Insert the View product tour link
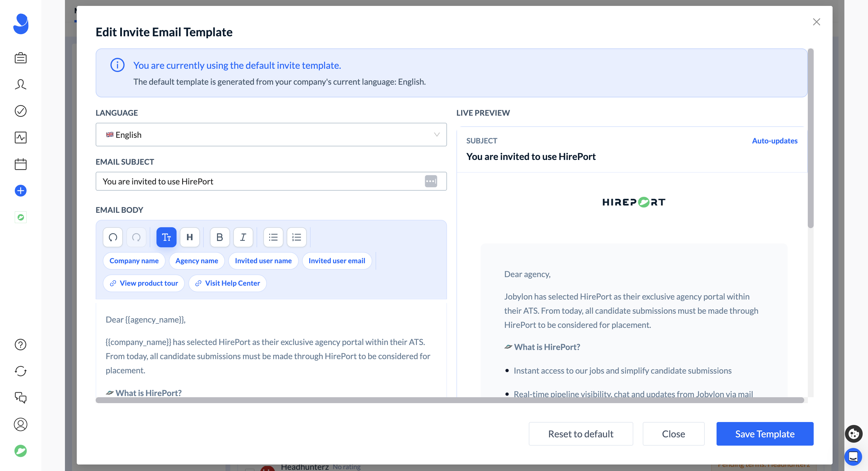This screenshot has height=471, width=868. tap(144, 283)
